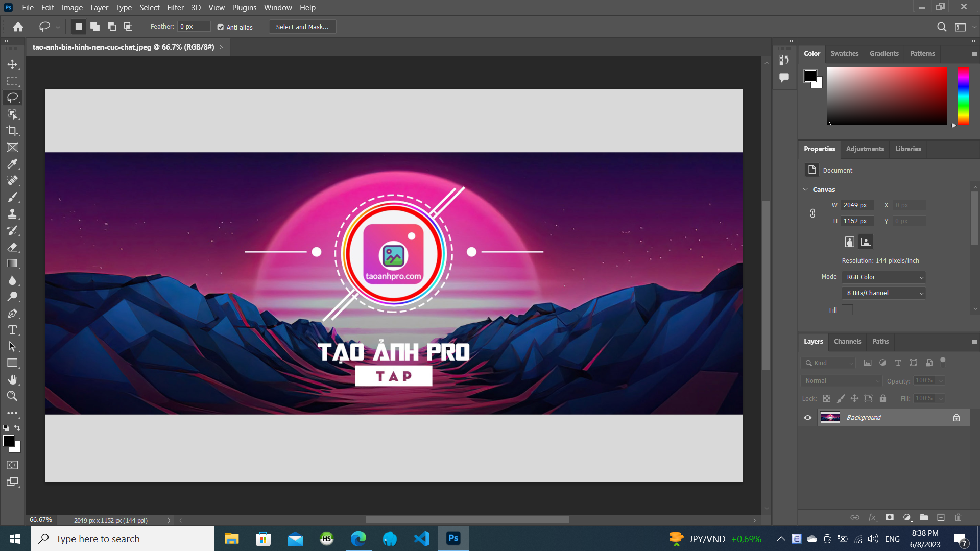Enable Add to selection mode
The width and height of the screenshot is (980, 551).
point(95,27)
